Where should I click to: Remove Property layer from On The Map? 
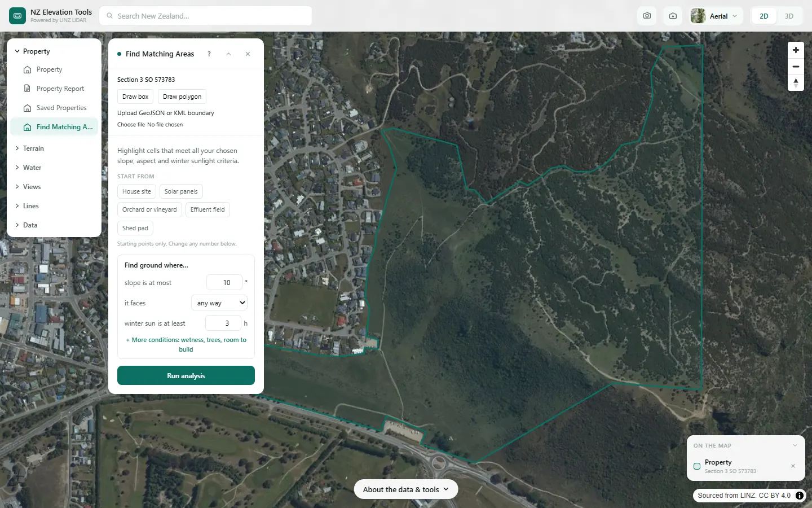pos(793,466)
